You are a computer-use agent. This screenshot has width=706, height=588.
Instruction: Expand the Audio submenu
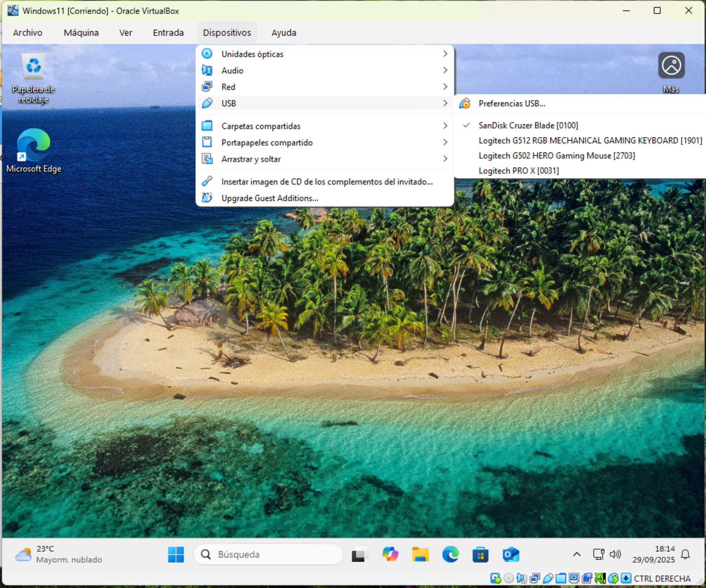click(325, 70)
